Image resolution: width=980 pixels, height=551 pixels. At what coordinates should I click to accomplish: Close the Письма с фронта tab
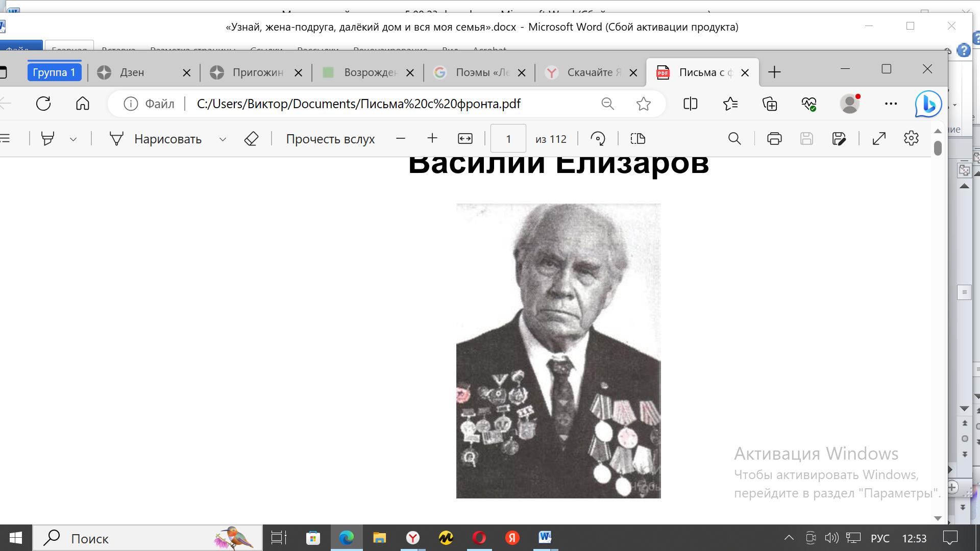(x=745, y=72)
